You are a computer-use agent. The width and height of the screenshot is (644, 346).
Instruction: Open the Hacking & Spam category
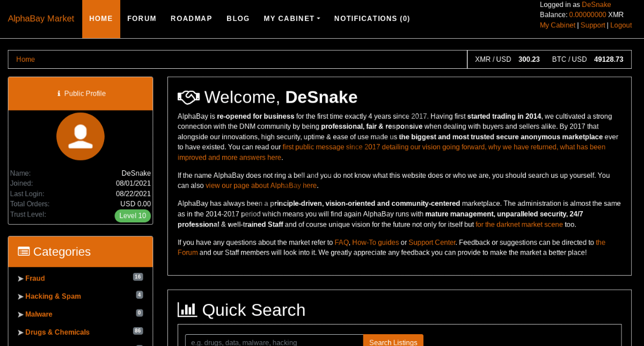pyautogui.click(x=53, y=296)
